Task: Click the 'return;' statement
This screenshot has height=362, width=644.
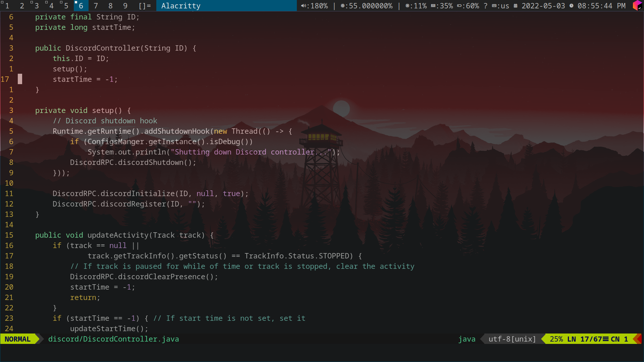Action: pyautogui.click(x=85, y=297)
